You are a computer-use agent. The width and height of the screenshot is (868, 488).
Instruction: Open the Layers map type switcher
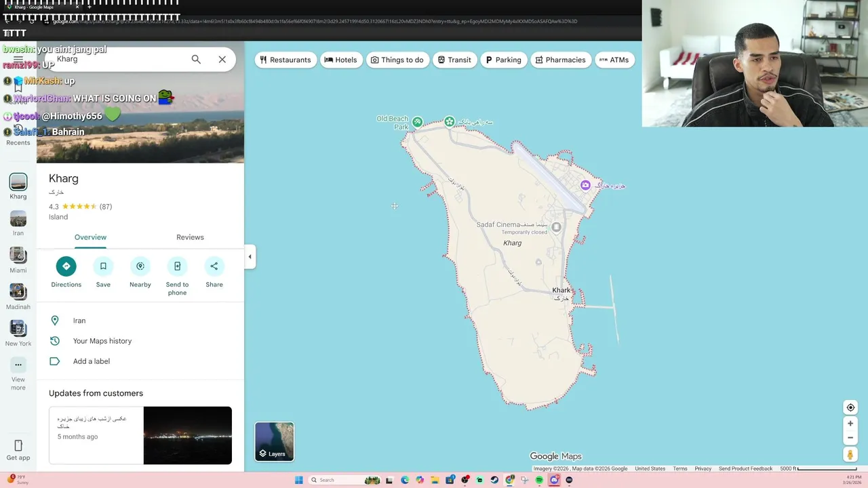[275, 441]
